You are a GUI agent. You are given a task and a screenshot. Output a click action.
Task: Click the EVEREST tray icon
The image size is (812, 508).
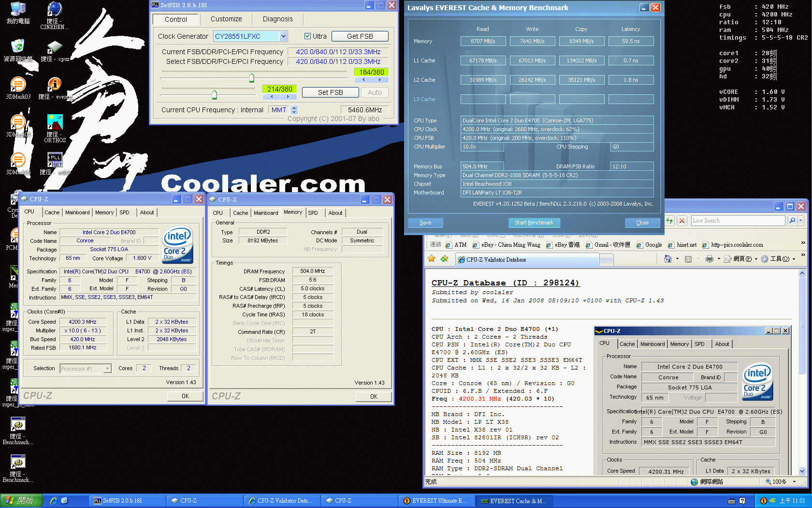(763, 501)
